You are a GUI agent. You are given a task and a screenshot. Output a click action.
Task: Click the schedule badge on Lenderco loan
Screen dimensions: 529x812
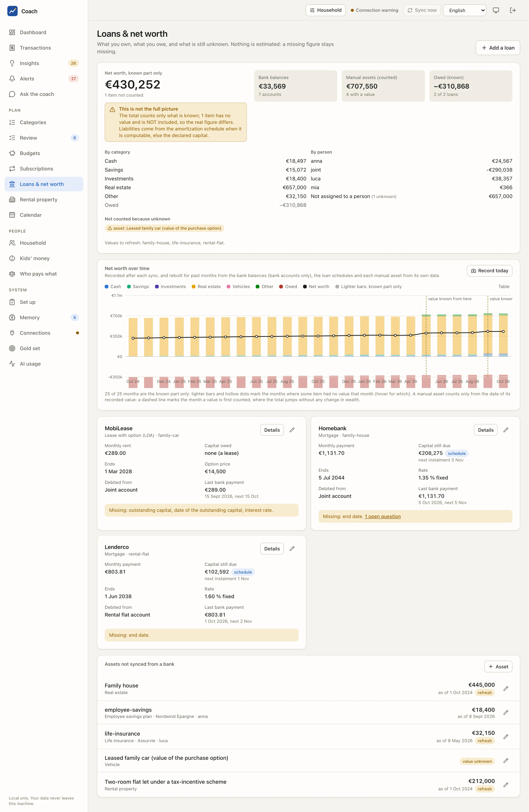(243, 572)
